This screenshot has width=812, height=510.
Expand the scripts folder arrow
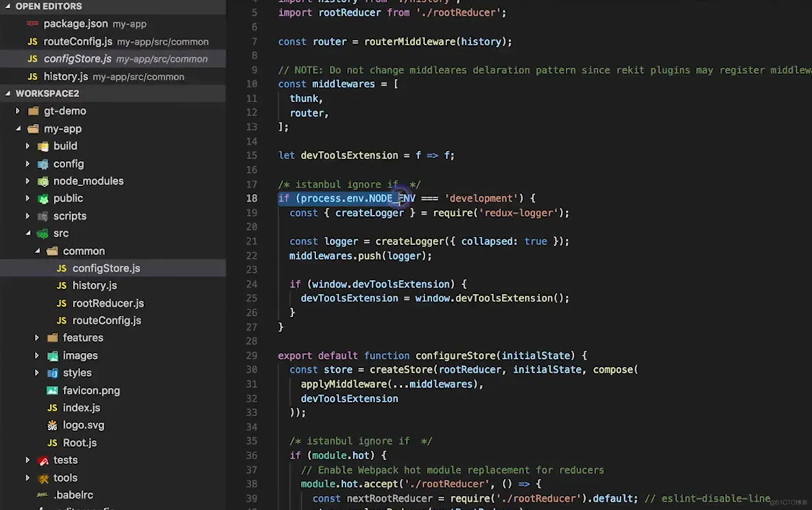[x=27, y=216]
